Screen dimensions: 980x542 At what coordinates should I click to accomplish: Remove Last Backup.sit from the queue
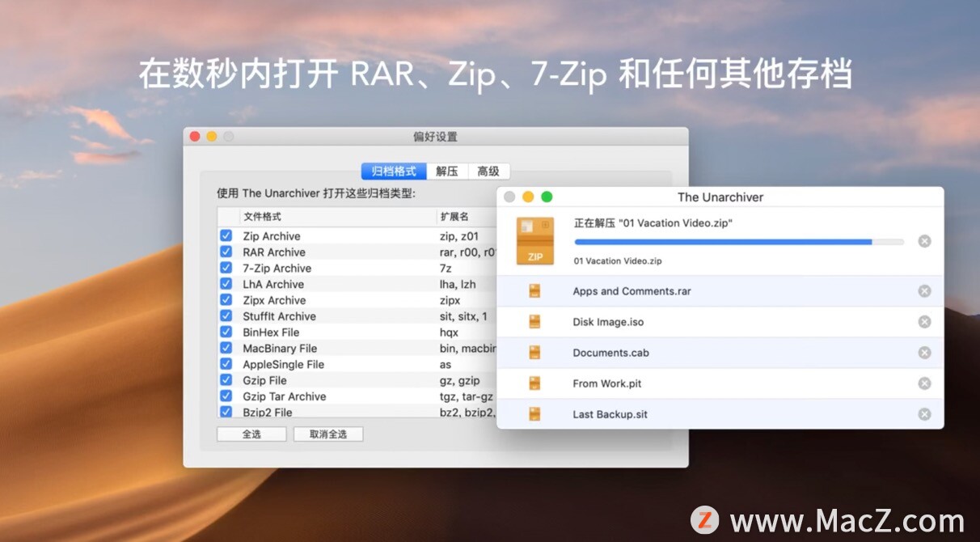tap(924, 414)
